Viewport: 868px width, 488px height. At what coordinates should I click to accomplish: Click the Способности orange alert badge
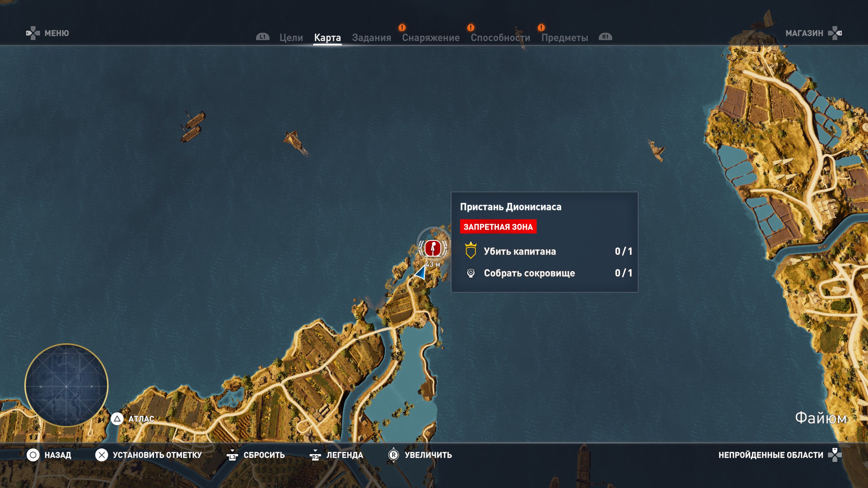471,27
